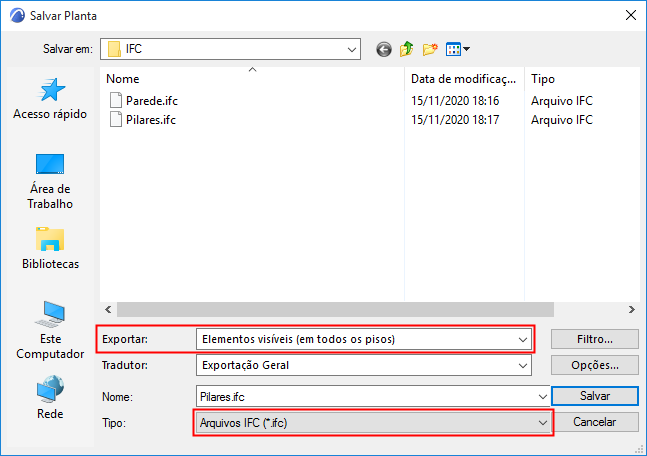The height and width of the screenshot is (456, 647).
Task: Create a new folder
Action: [431, 48]
